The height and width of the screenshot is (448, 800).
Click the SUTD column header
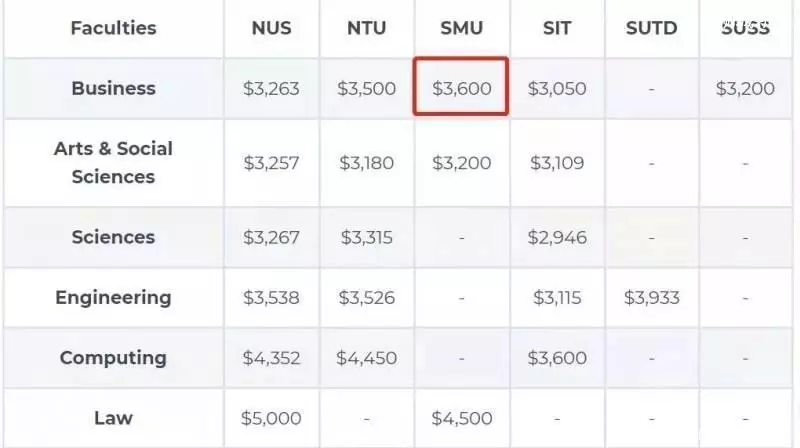tap(652, 28)
